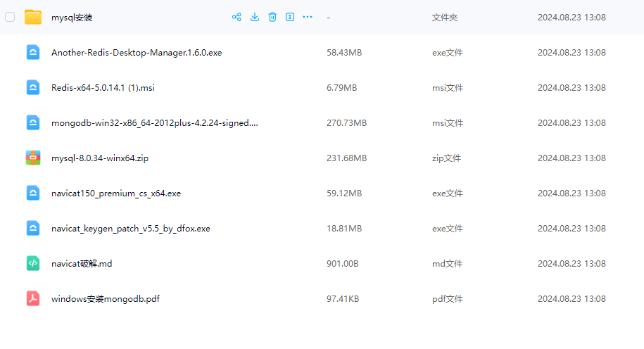Screen dimensions: 644x349
Task: Click the zip文件 type label
Action: pos(446,158)
